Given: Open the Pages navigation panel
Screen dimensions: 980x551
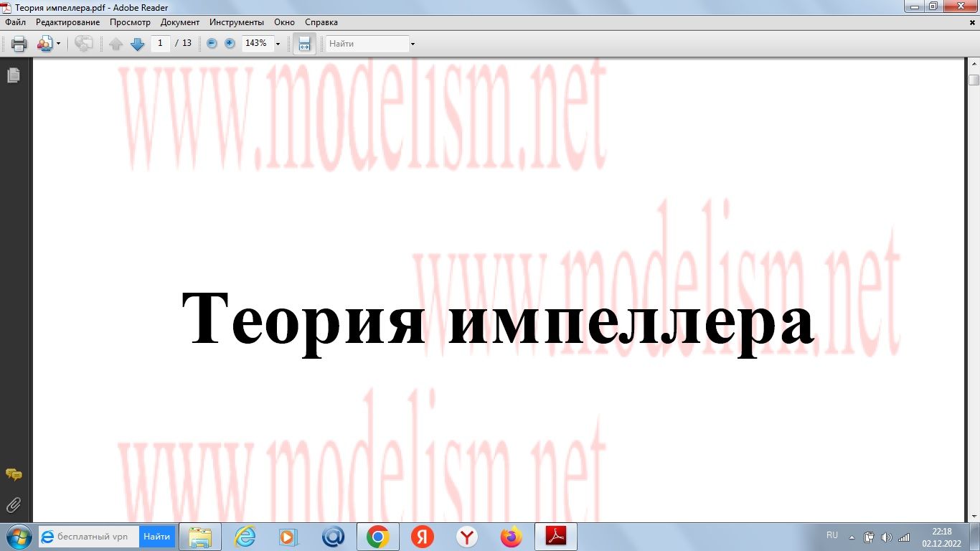Looking at the screenshot, I should (13, 75).
